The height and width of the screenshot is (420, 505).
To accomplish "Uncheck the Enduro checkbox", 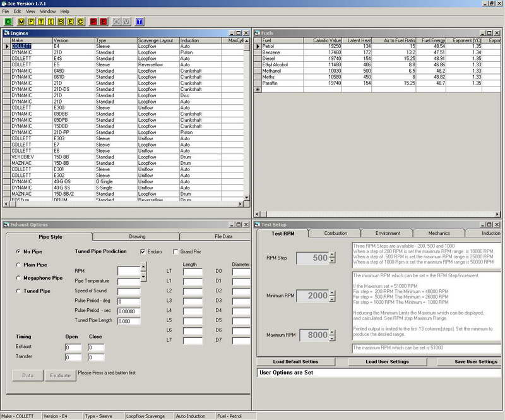I will point(143,251).
